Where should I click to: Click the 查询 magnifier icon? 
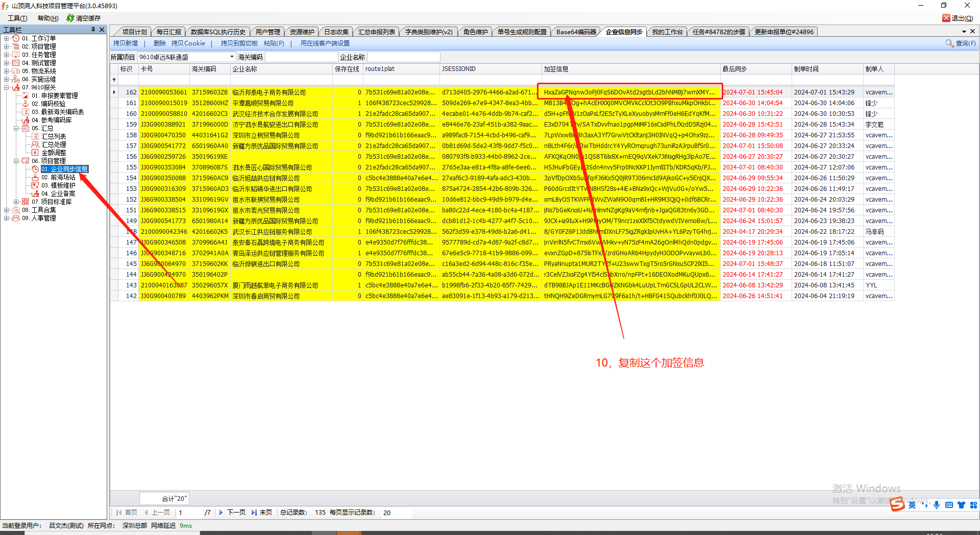point(949,43)
